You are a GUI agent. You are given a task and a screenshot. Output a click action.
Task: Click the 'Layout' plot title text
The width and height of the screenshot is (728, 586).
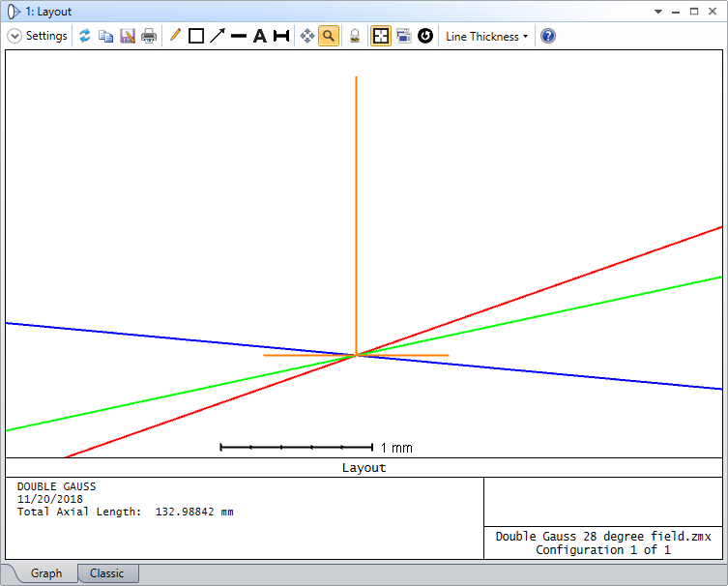point(364,468)
